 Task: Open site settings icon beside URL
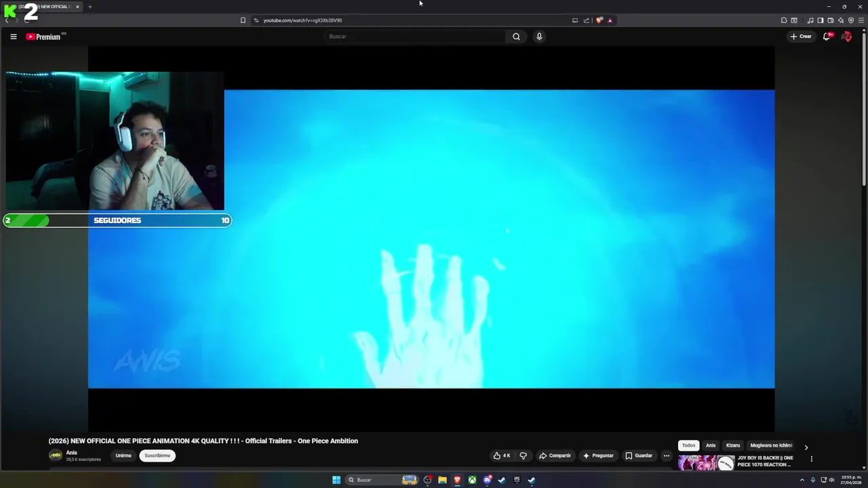(256, 20)
